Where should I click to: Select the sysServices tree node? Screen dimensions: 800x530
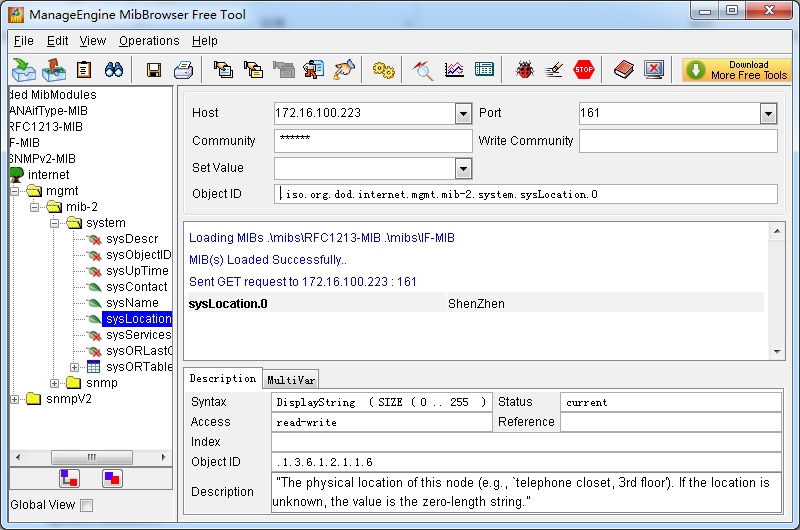click(x=138, y=335)
